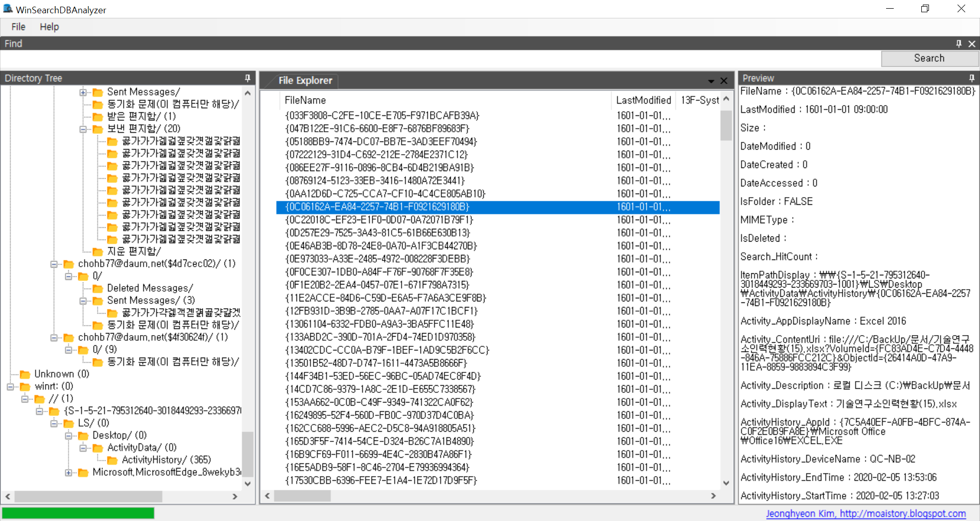Click the WinSearchDBAnalyzer app icon
The image size is (980, 521).
click(x=8, y=9)
